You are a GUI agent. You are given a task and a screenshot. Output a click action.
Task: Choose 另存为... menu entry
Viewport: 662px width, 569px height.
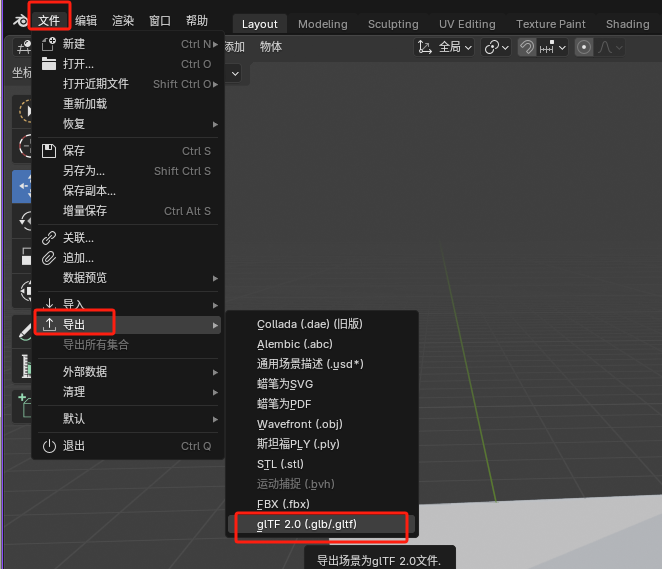coord(128,171)
